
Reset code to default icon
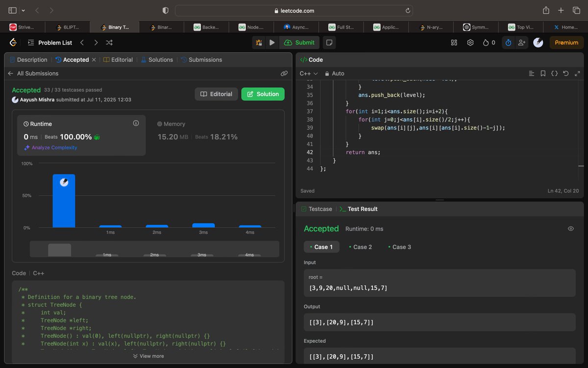pyautogui.click(x=566, y=74)
